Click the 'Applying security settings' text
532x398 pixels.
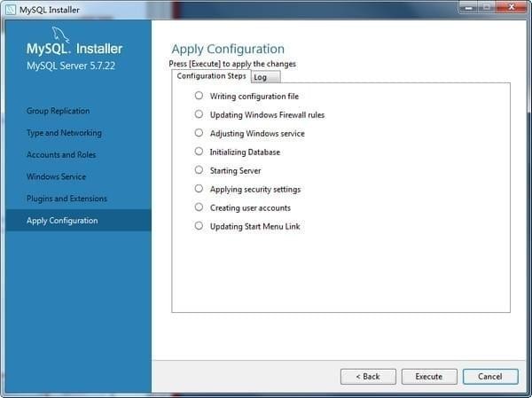[255, 190]
